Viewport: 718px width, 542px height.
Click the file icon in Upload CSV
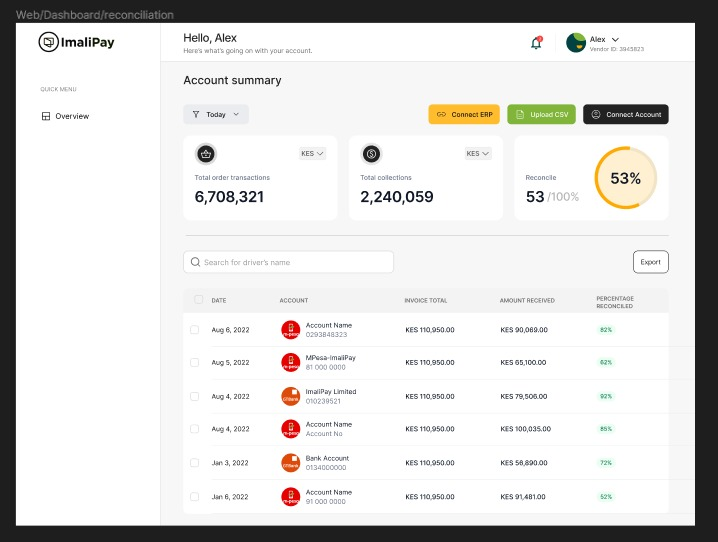520,114
